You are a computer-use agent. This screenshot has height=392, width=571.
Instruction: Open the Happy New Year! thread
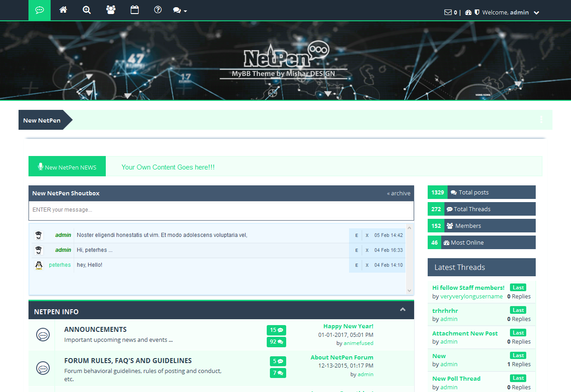(348, 326)
